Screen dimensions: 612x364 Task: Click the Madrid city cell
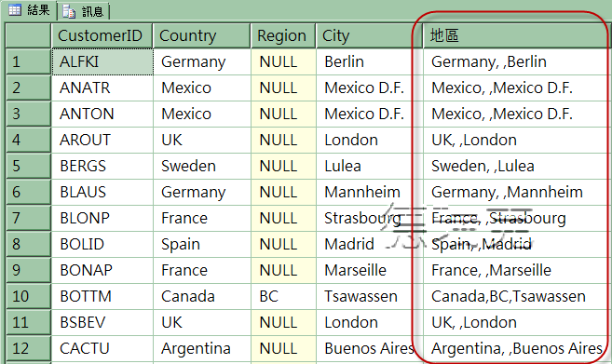tap(369, 244)
